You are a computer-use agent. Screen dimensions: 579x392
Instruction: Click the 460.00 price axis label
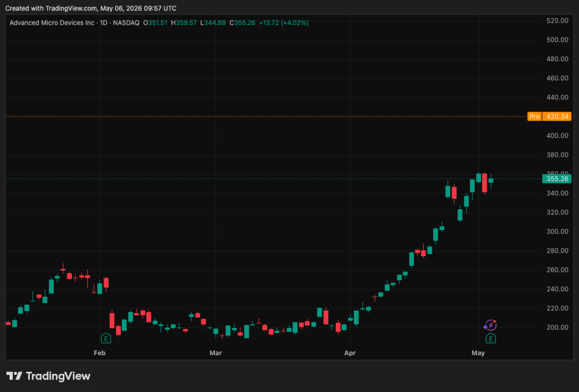tap(557, 78)
